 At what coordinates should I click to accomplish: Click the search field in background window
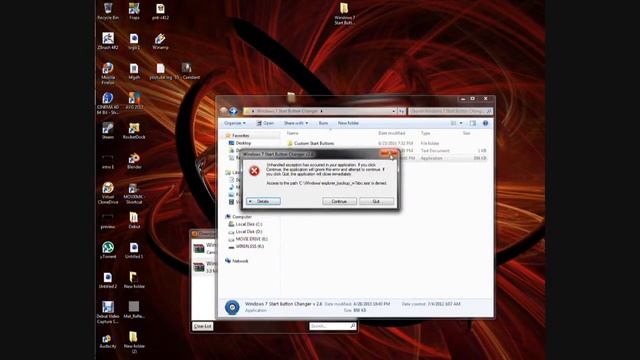click(x=333, y=326)
